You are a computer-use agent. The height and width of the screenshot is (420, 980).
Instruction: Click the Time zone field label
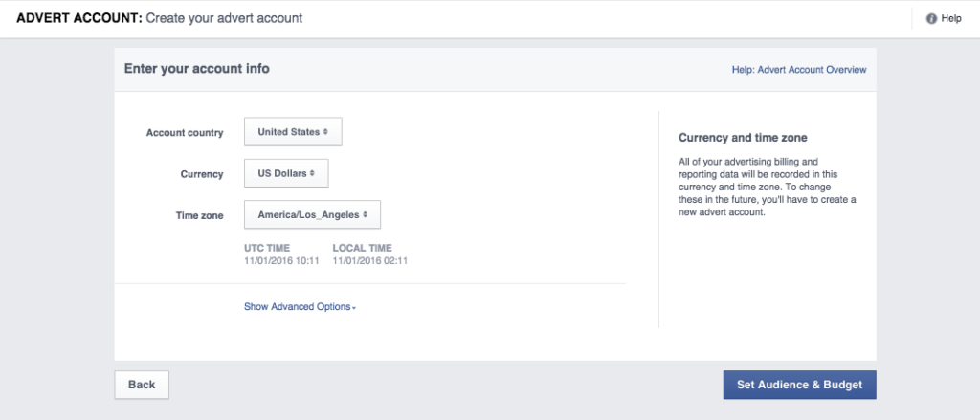[x=199, y=216]
